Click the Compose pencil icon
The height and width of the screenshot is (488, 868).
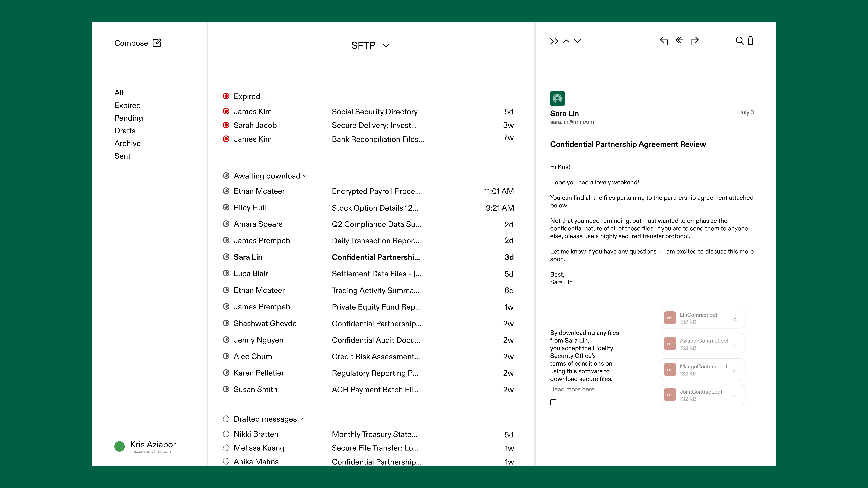[x=157, y=43]
